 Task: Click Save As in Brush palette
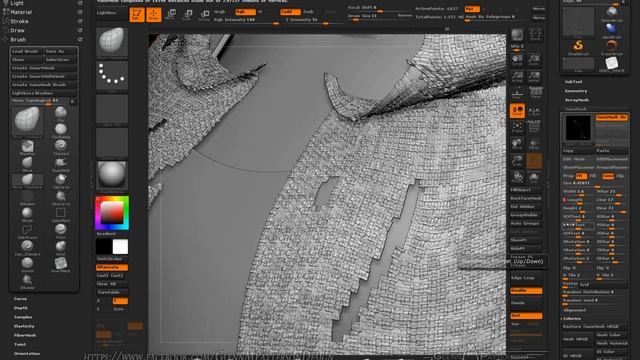[x=60, y=51]
